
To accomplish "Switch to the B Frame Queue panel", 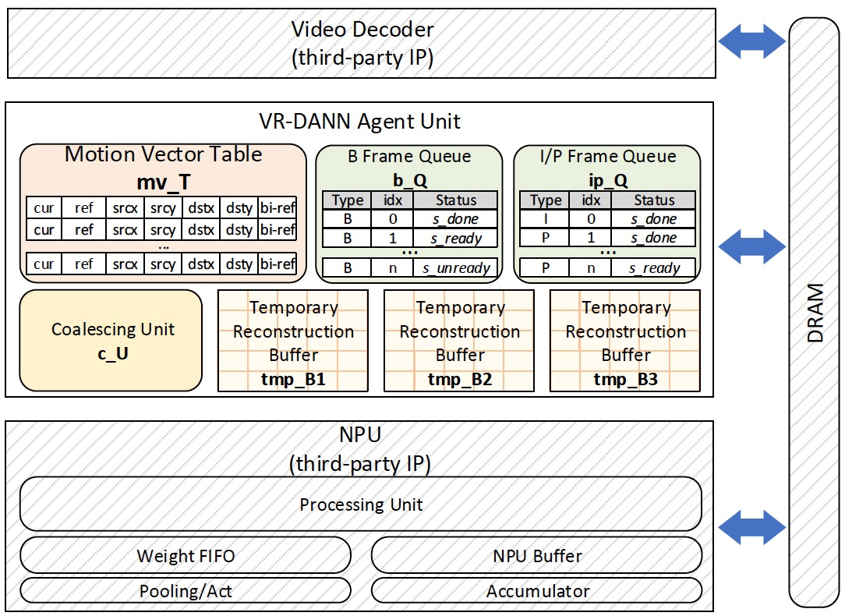I will pos(408,156).
